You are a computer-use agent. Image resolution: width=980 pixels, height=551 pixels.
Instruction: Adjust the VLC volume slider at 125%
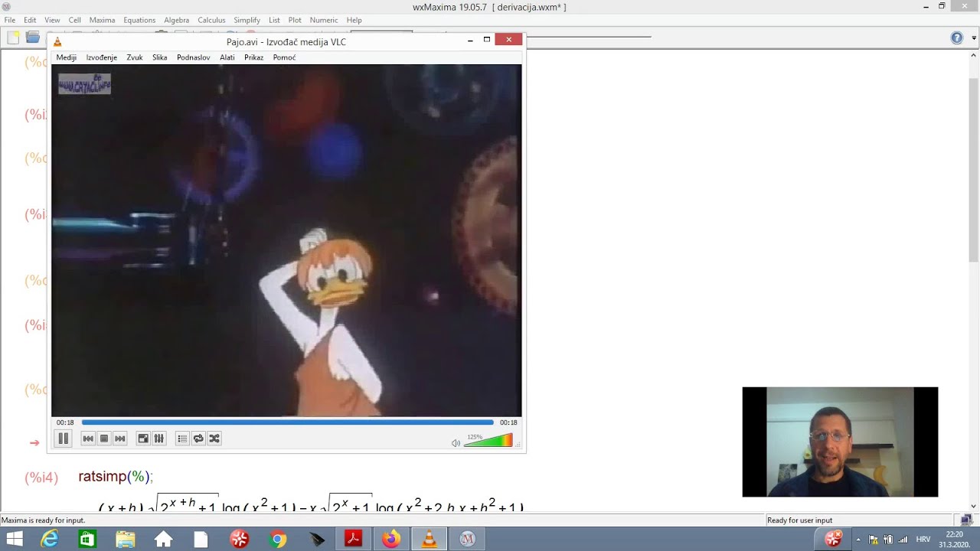(x=488, y=441)
